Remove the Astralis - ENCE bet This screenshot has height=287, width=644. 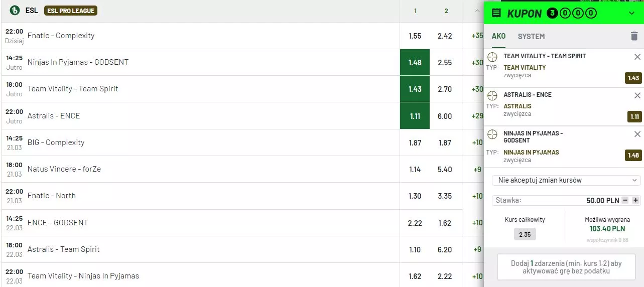tap(637, 96)
